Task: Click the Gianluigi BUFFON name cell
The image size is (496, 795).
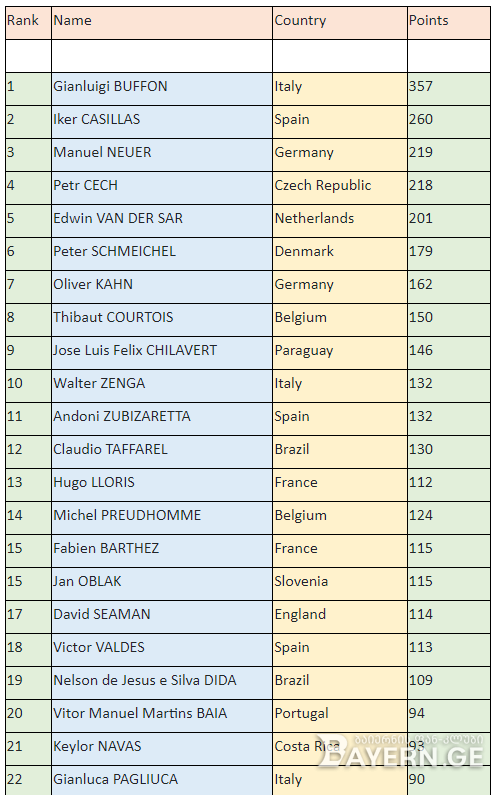Action: click(x=162, y=89)
